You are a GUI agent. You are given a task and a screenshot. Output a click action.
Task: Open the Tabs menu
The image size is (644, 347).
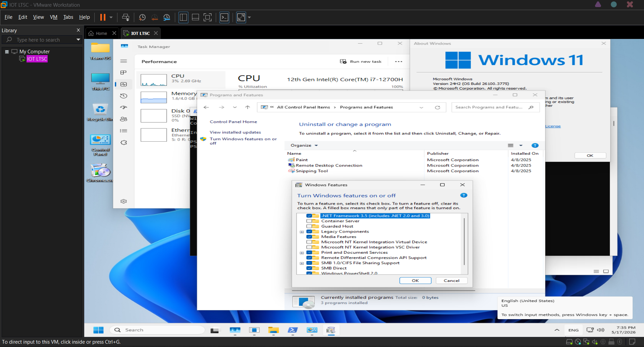tap(68, 17)
